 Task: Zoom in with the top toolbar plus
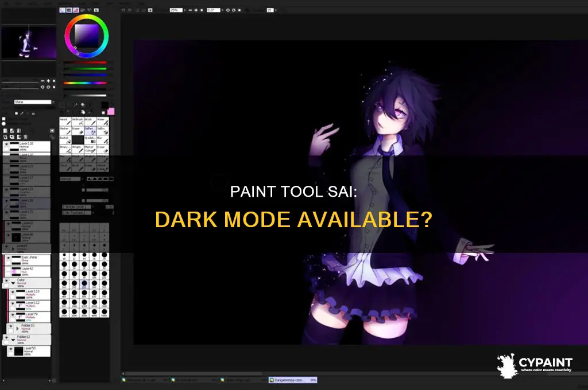[x=196, y=10]
